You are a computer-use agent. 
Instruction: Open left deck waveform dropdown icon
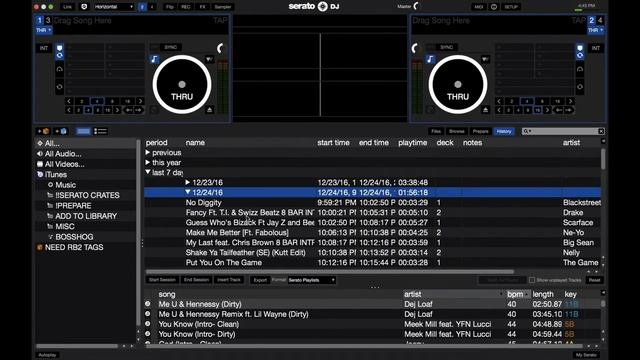[209, 60]
